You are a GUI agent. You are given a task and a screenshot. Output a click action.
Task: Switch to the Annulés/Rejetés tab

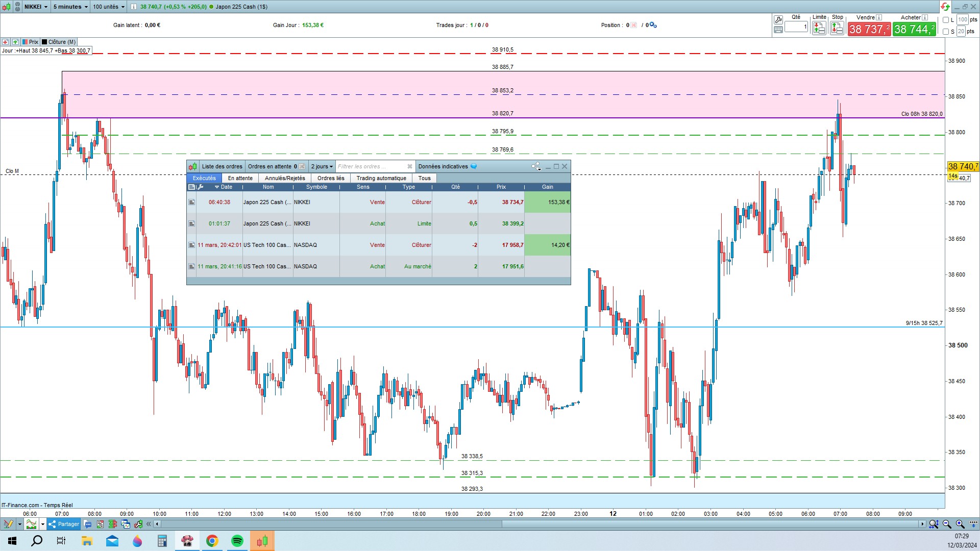(284, 178)
